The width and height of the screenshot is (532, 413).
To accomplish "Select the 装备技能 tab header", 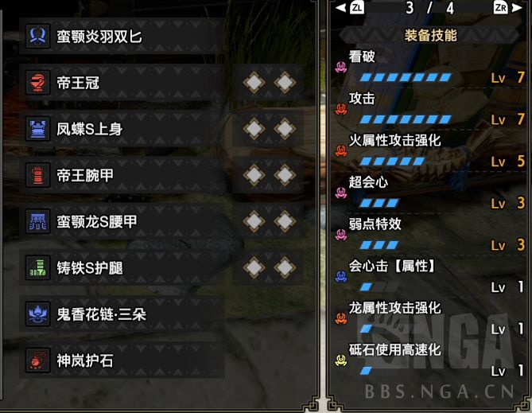I will [x=430, y=35].
